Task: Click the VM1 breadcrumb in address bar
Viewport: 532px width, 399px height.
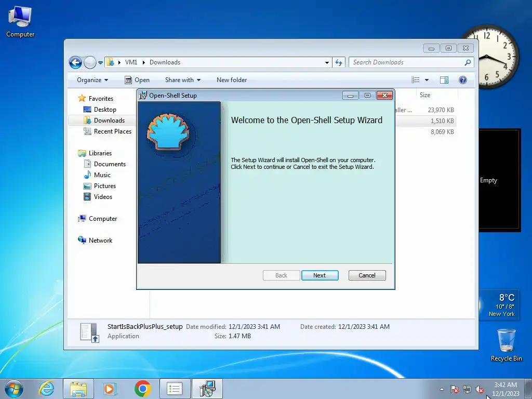Action: coord(131,62)
